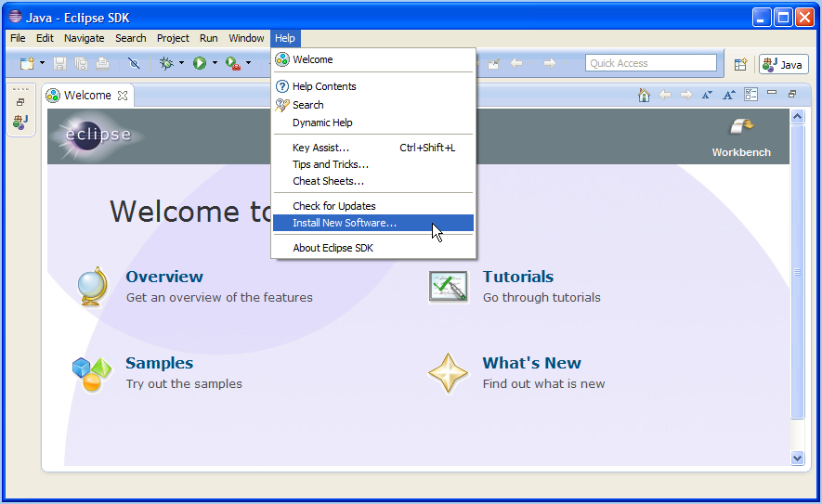Image resolution: width=822 pixels, height=504 pixels.
Task: Maximize the Welcome view panel
Action: (792, 94)
